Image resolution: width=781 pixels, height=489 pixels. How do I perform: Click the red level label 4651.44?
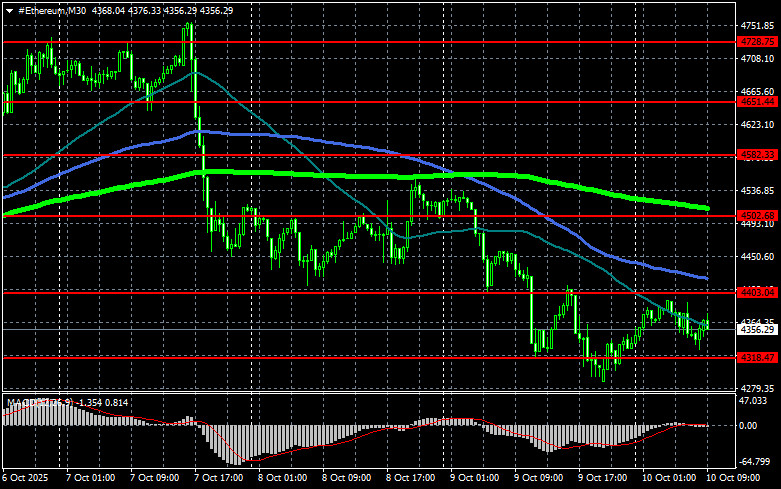pyautogui.click(x=757, y=102)
